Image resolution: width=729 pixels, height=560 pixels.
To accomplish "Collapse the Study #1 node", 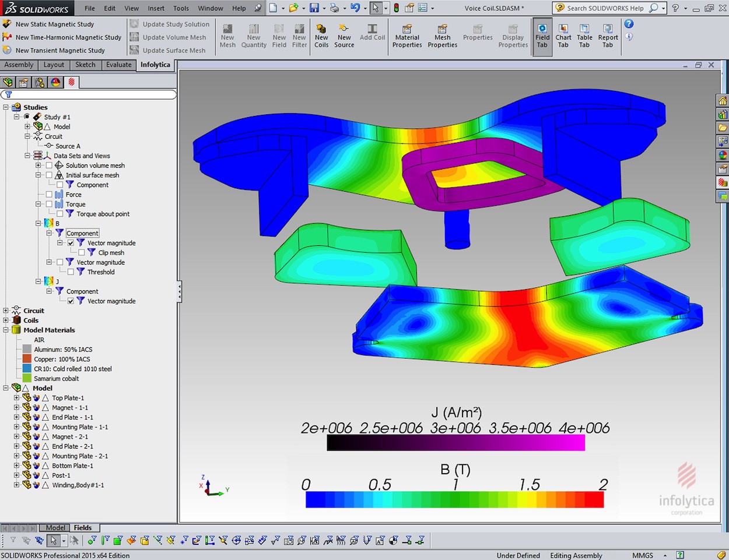I will pos(17,117).
